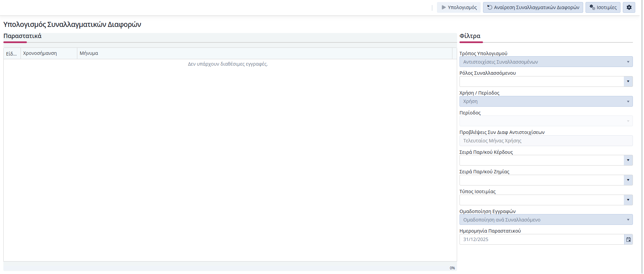
Task: Open Σειρά Παρ/κού Ζημίας dropdown arrow
Action: 628,180
